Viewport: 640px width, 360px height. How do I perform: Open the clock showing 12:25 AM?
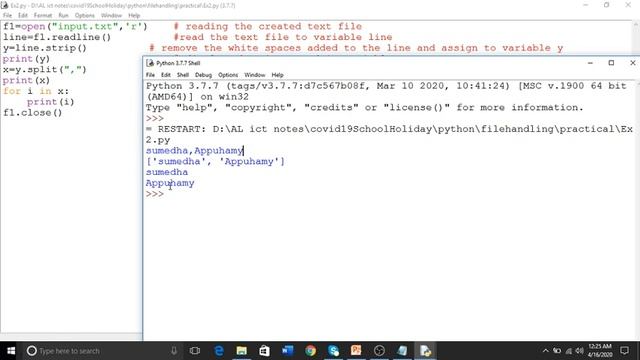coord(600,351)
